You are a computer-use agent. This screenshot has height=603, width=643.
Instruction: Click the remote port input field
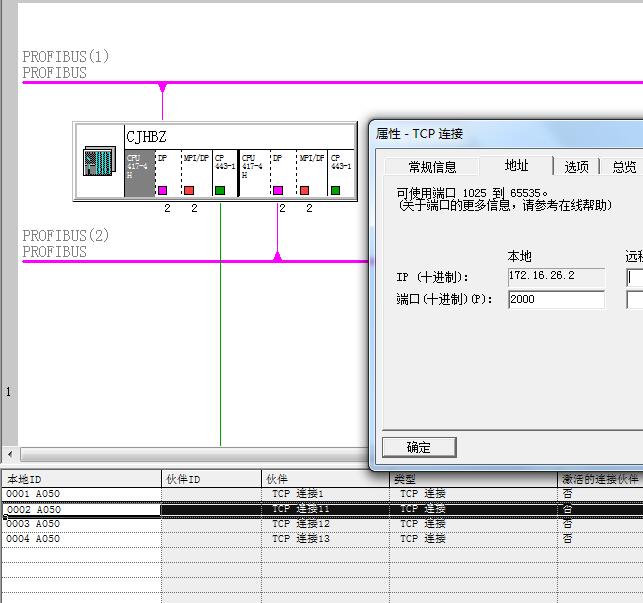(x=635, y=300)
